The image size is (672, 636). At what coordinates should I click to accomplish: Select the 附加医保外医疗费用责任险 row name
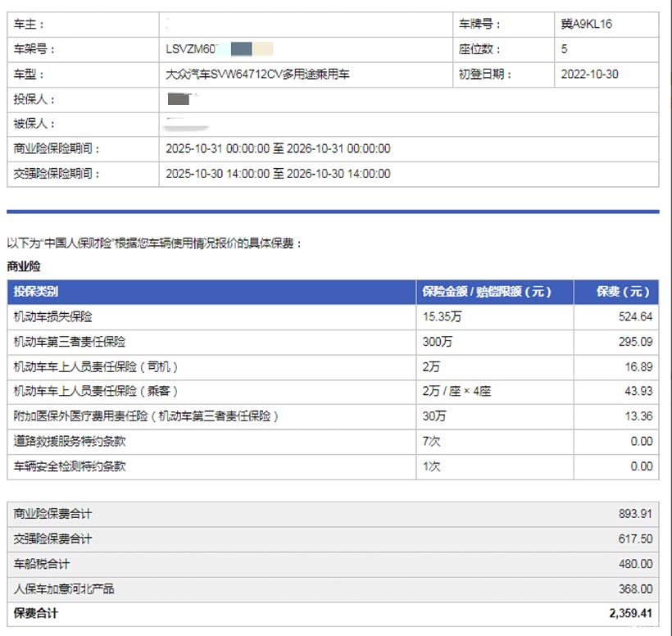pos(147,416)
